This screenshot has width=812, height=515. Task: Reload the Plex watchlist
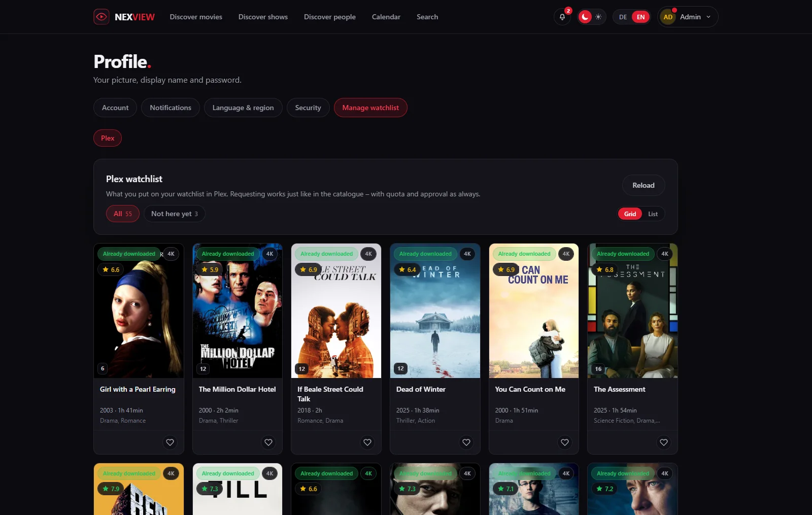(x=644, y=185)
